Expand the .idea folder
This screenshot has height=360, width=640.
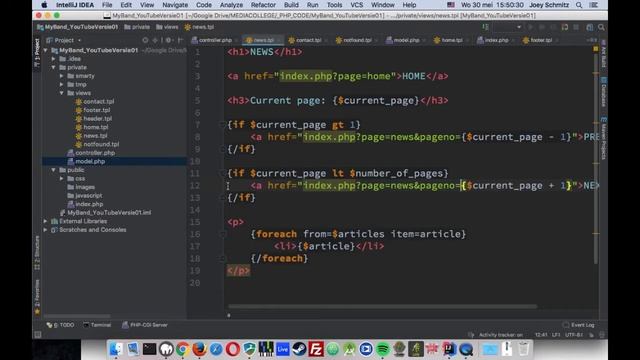tap(53, 59)
